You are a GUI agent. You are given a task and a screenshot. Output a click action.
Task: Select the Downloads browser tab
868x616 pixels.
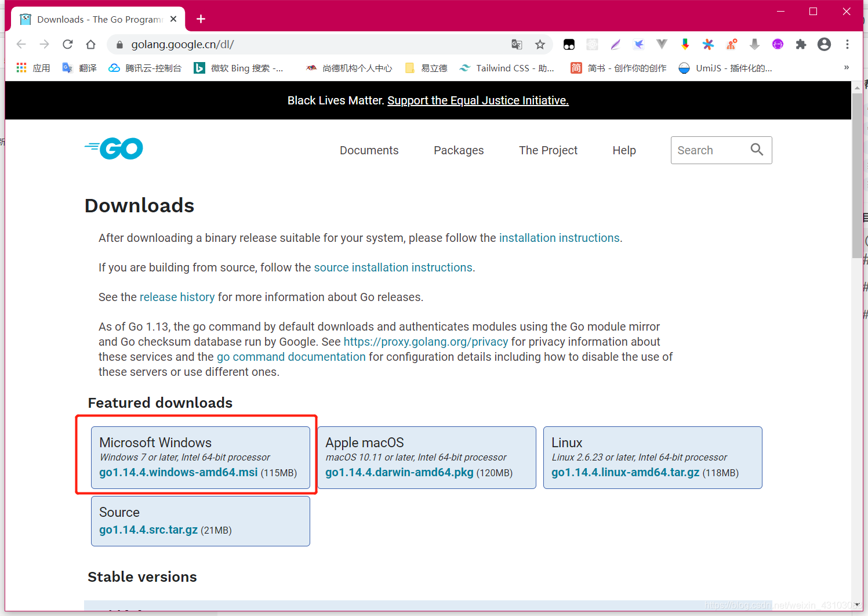(x=99, y=19)
